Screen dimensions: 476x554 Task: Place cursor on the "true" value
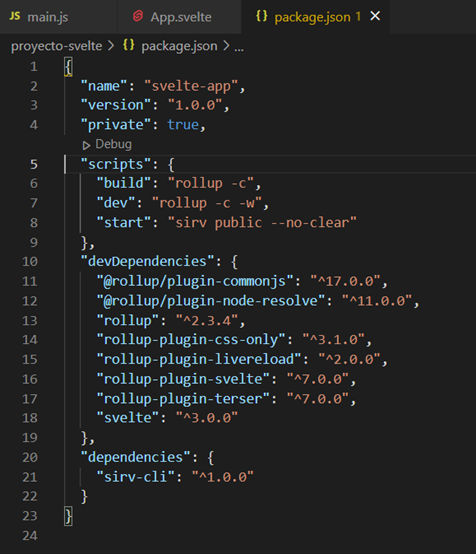coord(183,124)
